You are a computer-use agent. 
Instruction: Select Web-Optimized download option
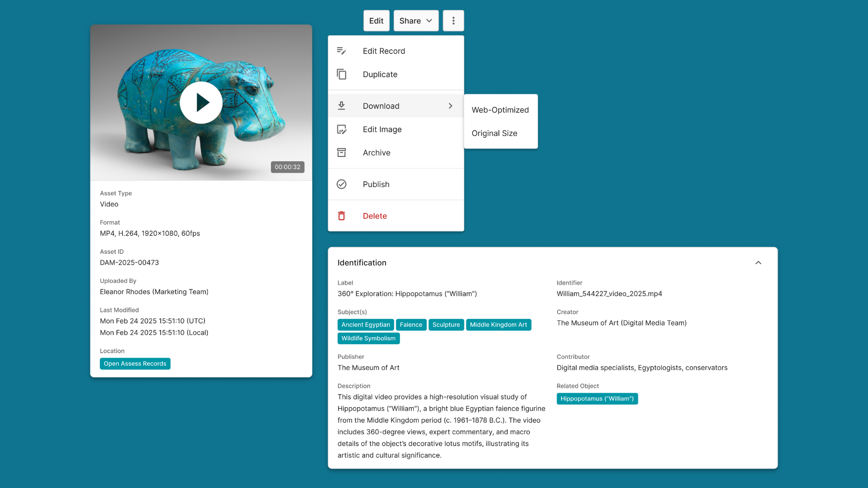click(500, 110)
